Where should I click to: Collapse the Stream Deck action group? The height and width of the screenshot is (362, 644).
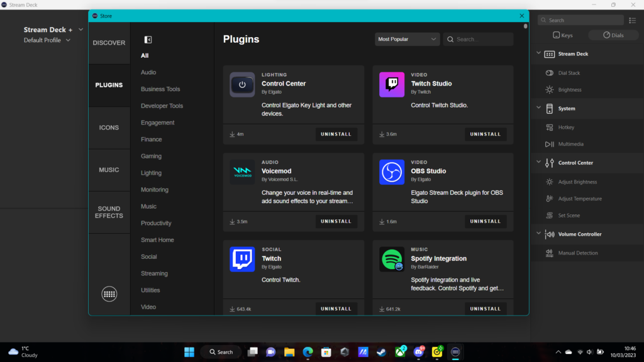(x=538, y=53)
